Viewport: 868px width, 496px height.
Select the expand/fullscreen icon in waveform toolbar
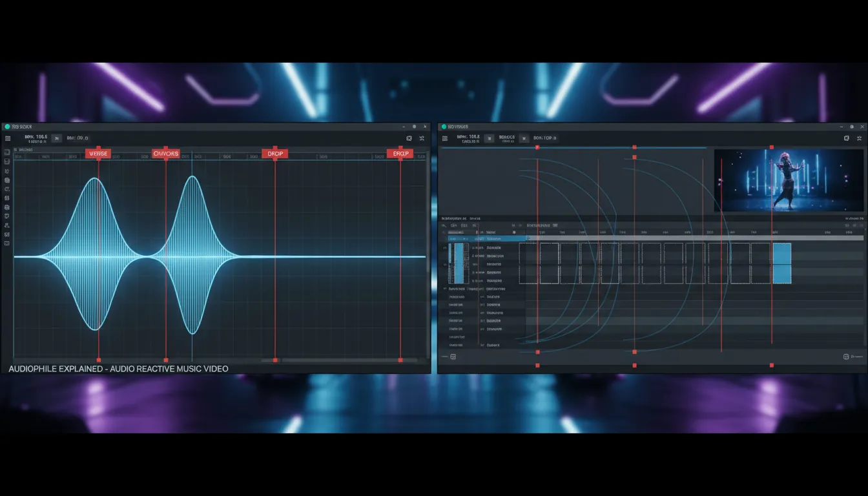point(422,138)
